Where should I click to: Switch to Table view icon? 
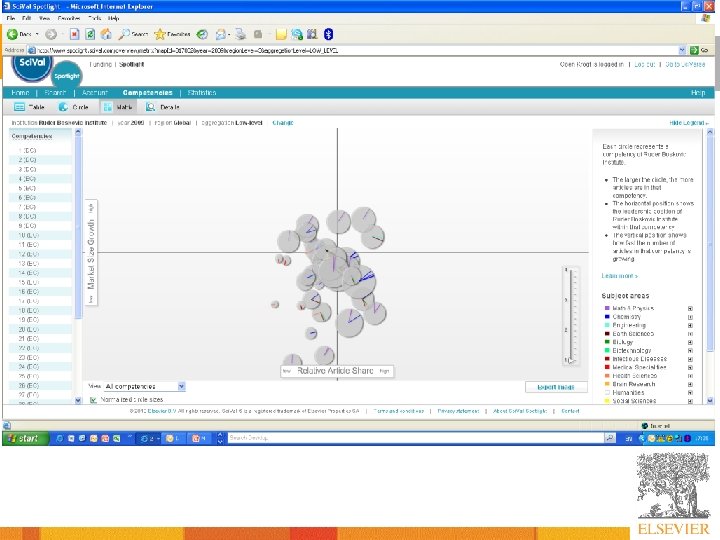(19, 107)
